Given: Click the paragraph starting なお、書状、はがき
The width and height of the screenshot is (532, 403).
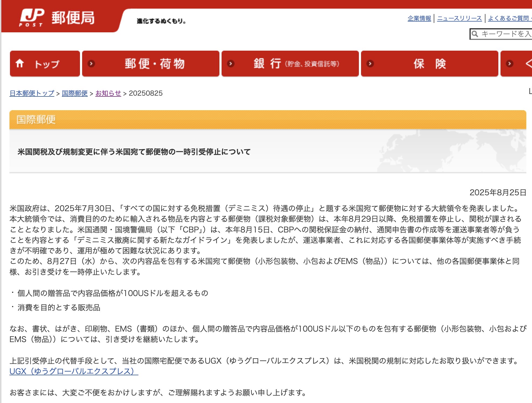Looking at the screenshot, I should coord(268,334).
